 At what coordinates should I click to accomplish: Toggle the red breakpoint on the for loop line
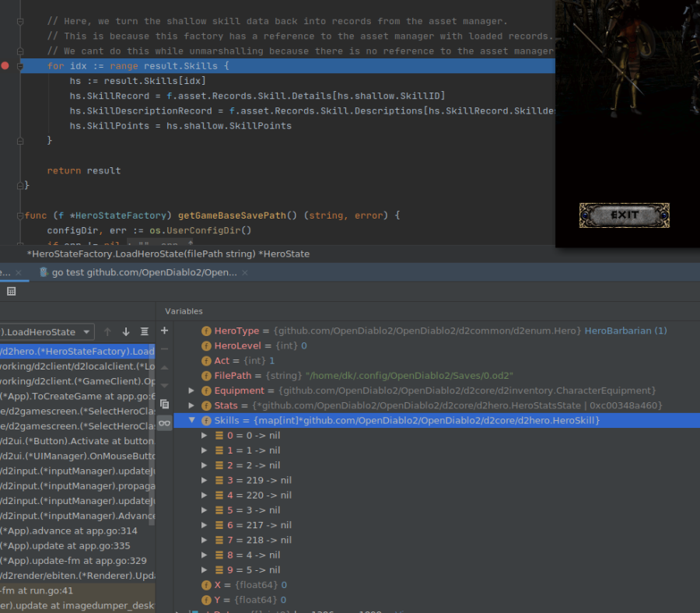(x=5, y=66)
